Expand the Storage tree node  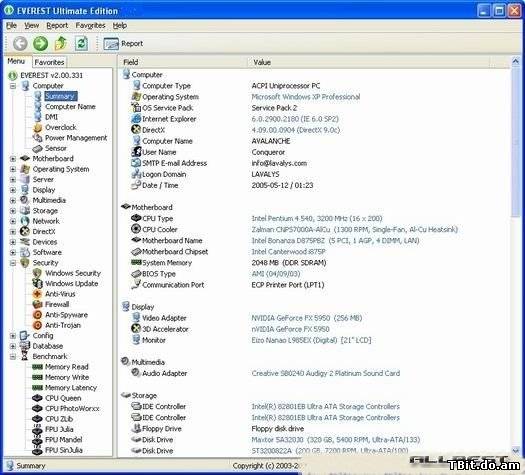tap(13, 211)
